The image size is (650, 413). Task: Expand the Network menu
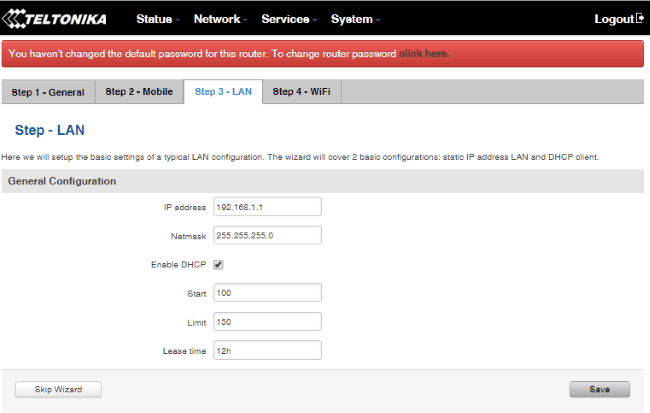pyautogui.click(x=221, y=19)
